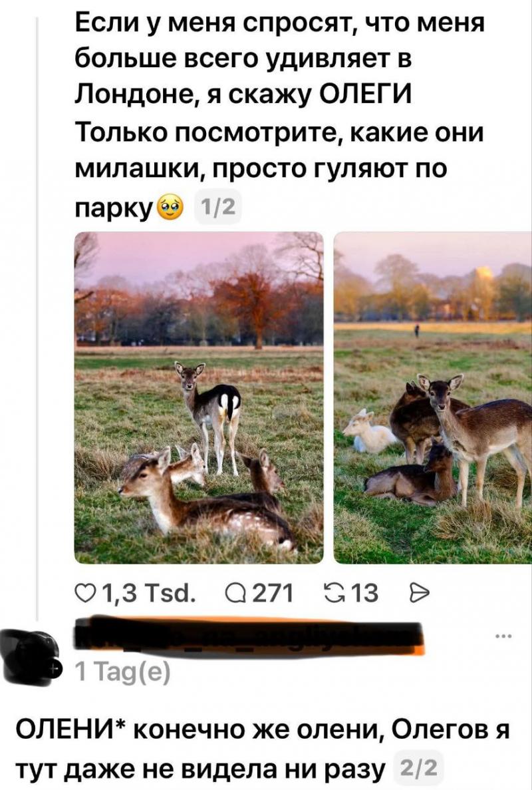Tap the 1/2 thread indicator
This screenshot has height=790, width=532.
pos(217,208)
